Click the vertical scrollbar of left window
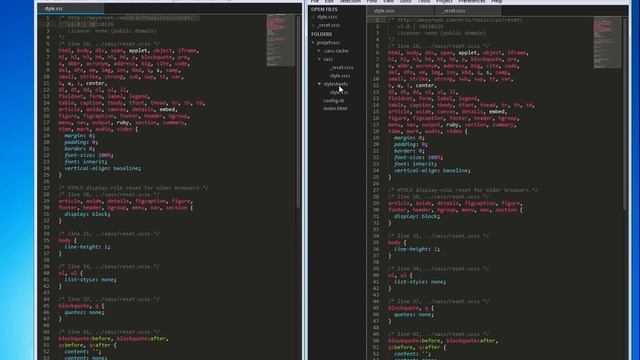 point(298,112)
